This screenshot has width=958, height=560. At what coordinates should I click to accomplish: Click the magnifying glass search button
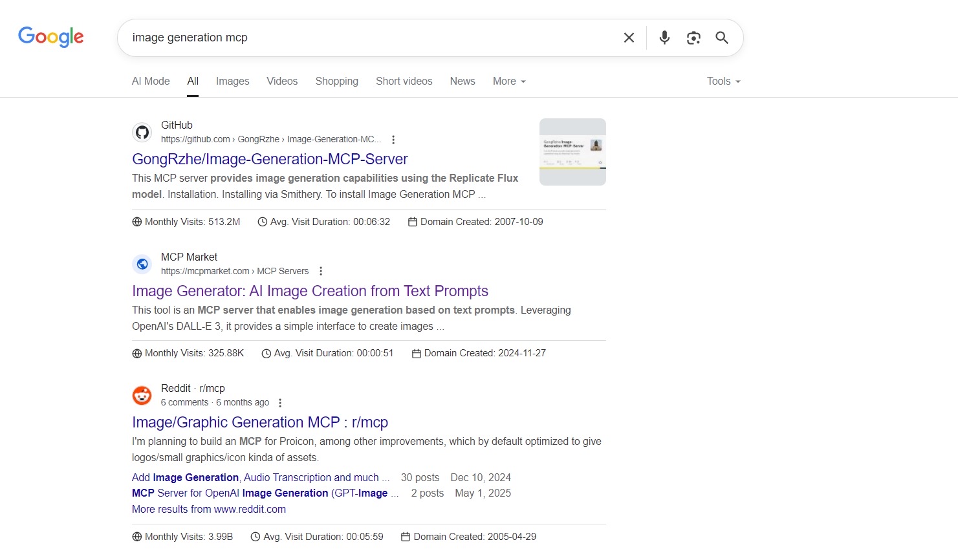point(722,38)
